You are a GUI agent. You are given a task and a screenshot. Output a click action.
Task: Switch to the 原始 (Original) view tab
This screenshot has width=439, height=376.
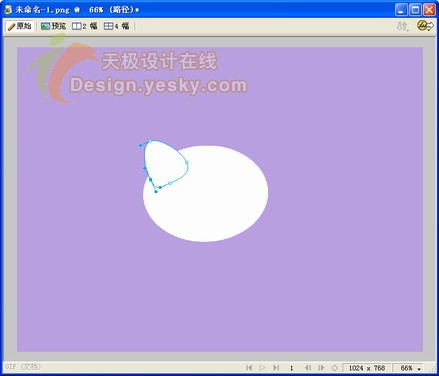[19, 26]
